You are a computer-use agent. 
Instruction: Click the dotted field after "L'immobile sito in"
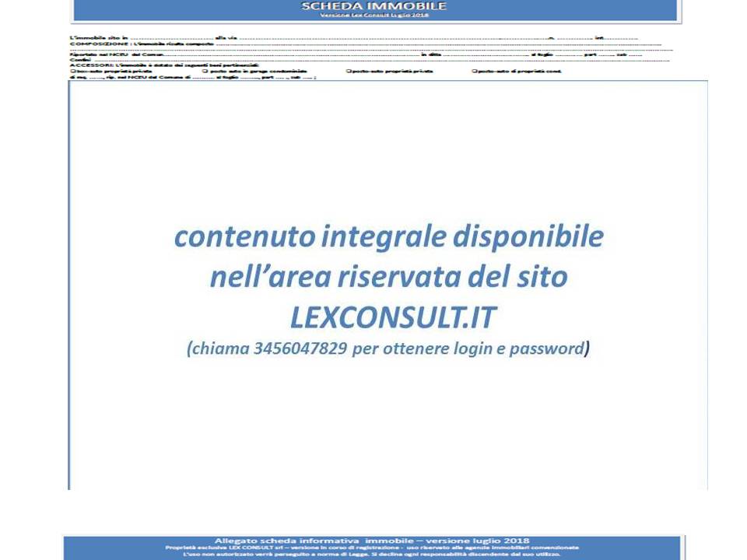tap(171, 38)
